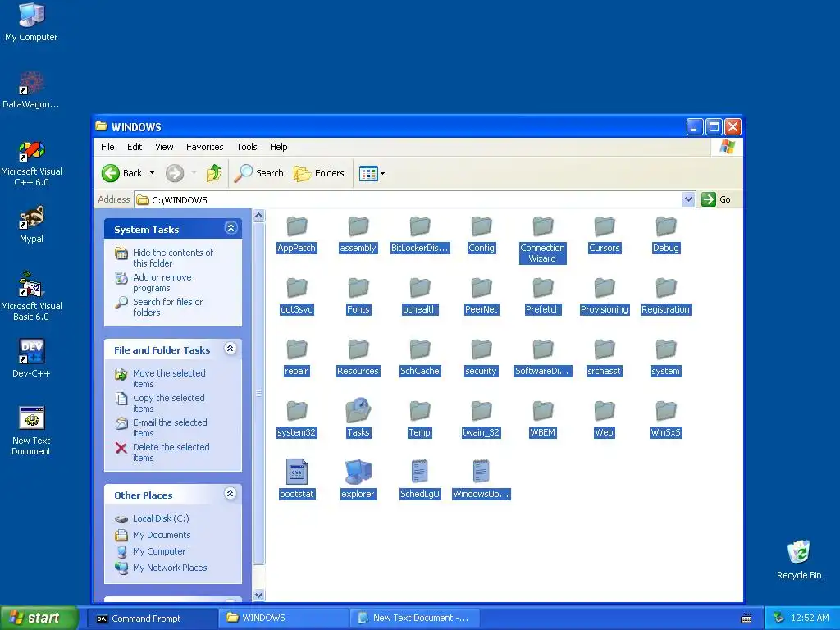Click Add or remove programs link
The image size is (840, 630).
pyautogui.click(x=162, y=282)
